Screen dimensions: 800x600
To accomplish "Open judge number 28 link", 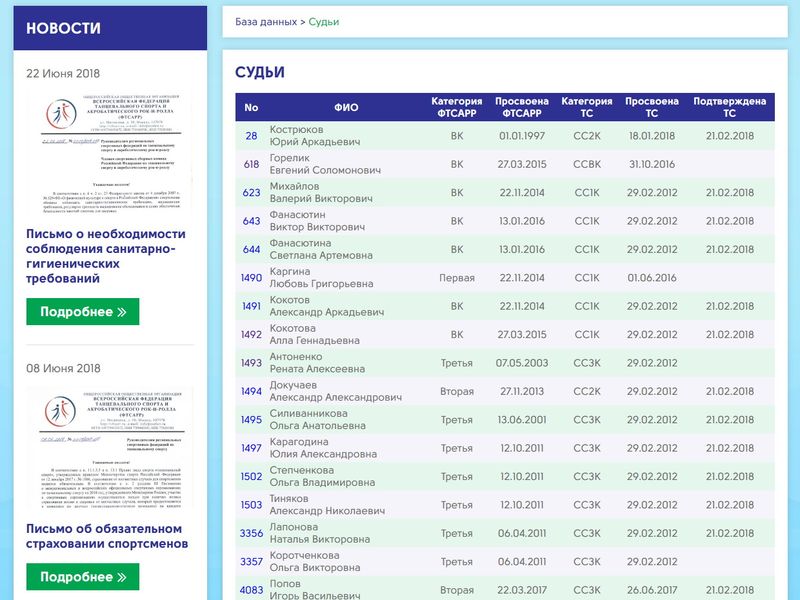I will (x=251, y=136).
